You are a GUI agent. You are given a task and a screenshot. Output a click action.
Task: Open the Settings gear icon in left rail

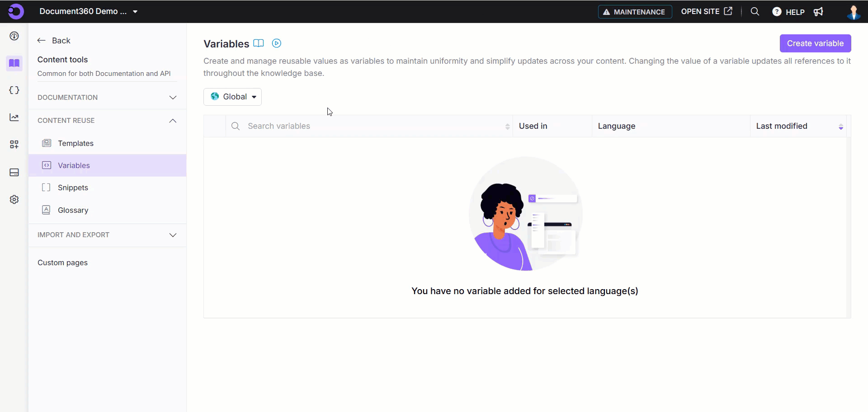(x=14, y=200)
